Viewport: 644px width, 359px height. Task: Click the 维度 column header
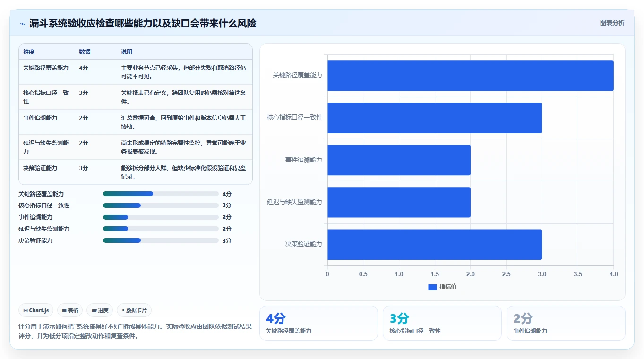click(29, 52)
